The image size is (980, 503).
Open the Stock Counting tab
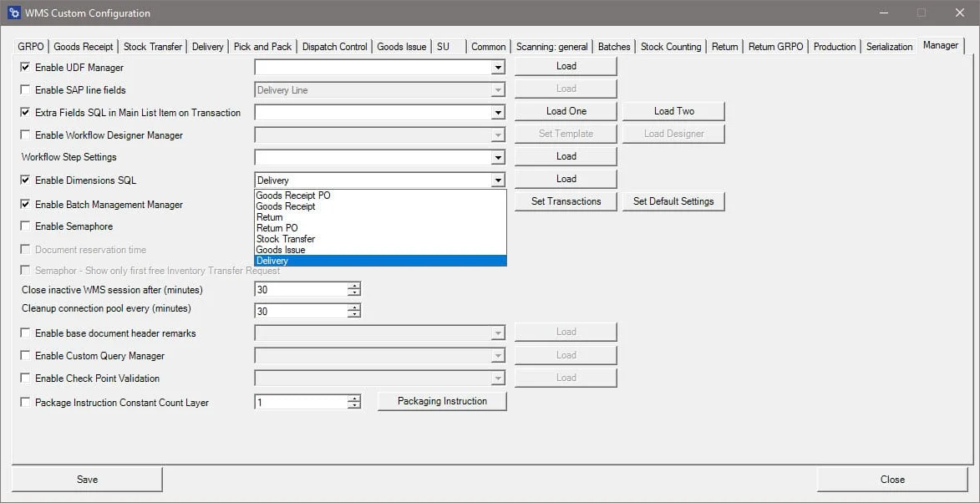(x=671, y=47)
